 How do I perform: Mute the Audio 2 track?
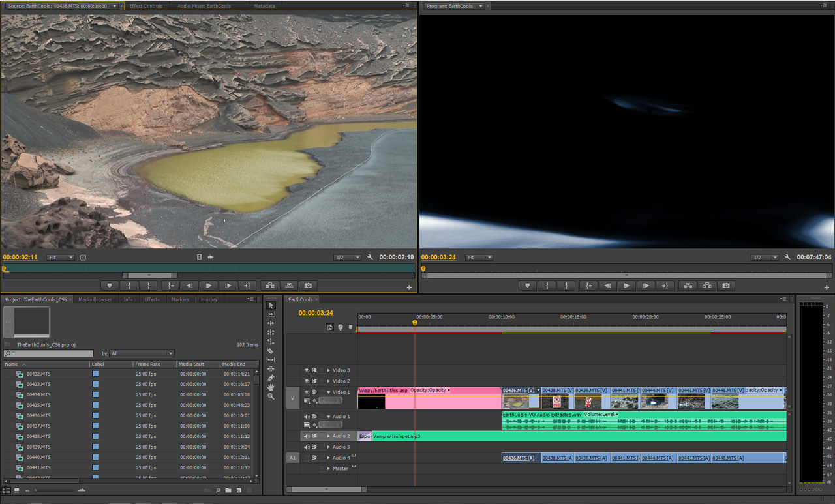[307, 436]
